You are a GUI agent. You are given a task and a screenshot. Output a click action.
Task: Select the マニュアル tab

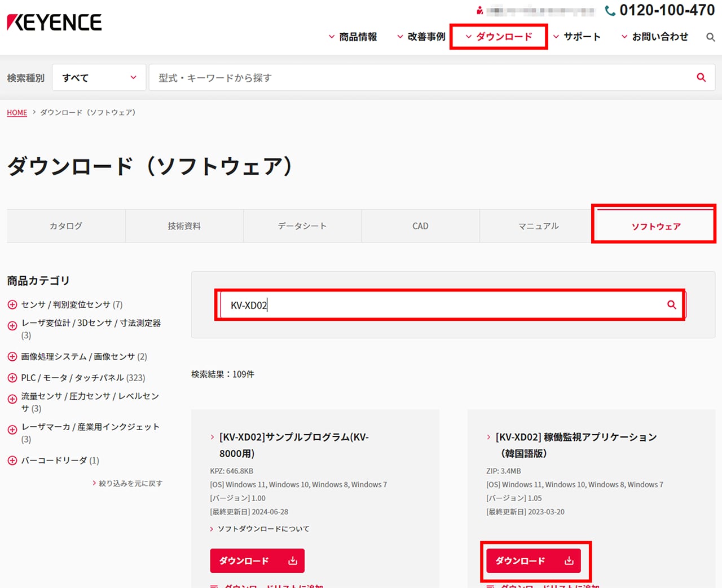pyautogui.click(x=538, y=226)
